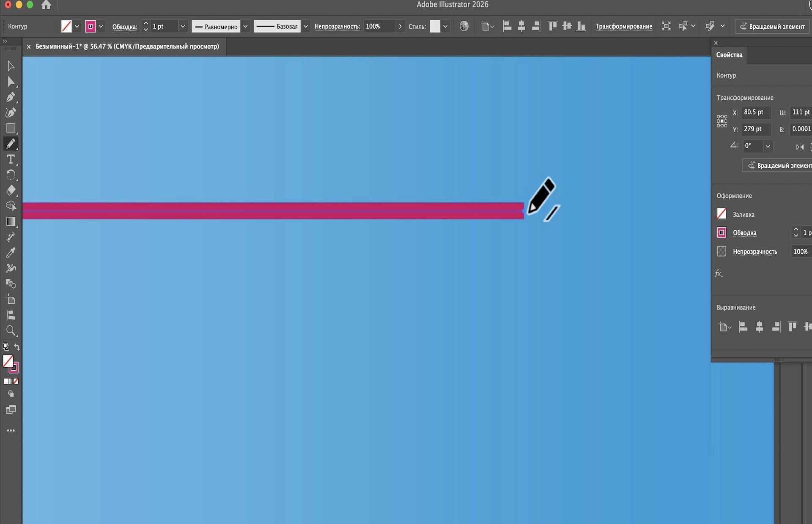The image size is (812, 524).
Task: Click the Вращаемый элемент button in top bar
Action: point(772,26)
